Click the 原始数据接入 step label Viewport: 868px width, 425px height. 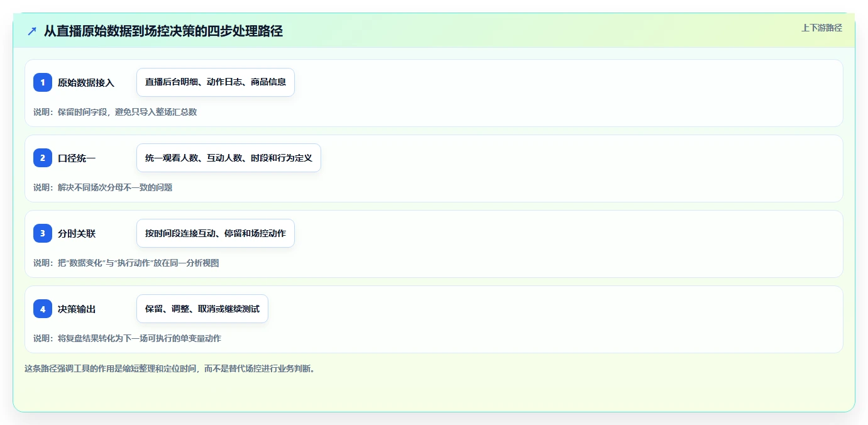(x=86, y=82)
